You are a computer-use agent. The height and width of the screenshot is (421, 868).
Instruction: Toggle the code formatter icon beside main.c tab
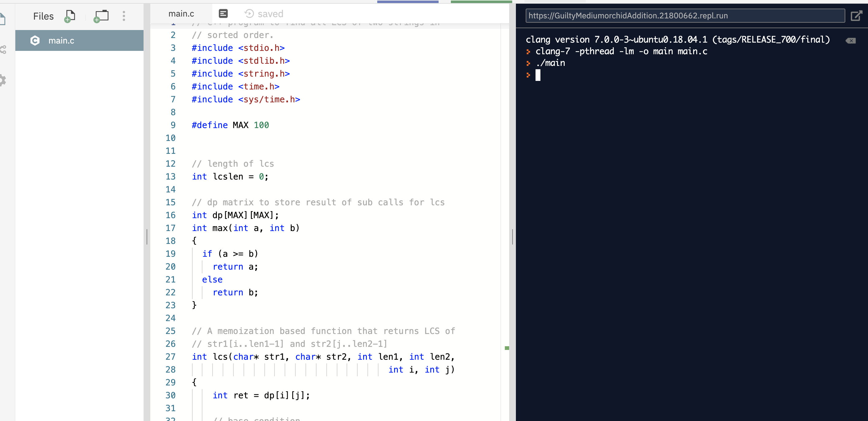coord(223,13)
